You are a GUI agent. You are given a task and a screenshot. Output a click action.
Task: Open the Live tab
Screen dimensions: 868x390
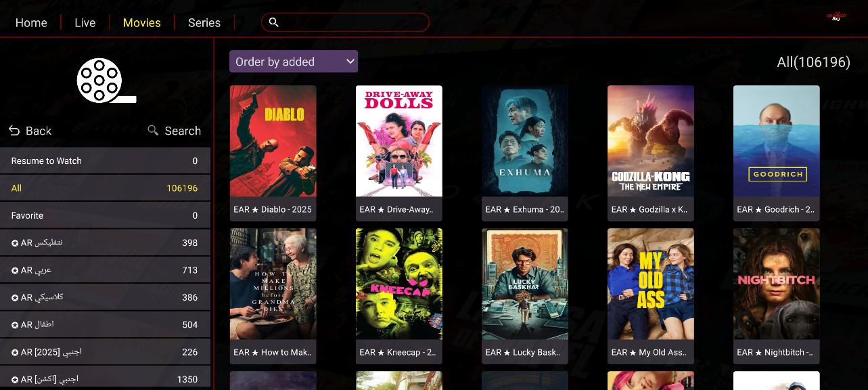pyautogui.click(x=85, y=23)
